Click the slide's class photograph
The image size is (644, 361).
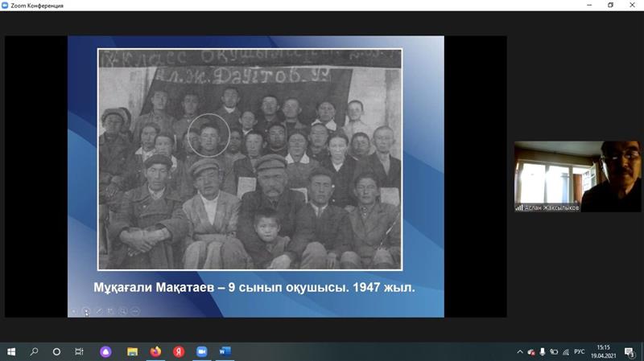[250, 158]
